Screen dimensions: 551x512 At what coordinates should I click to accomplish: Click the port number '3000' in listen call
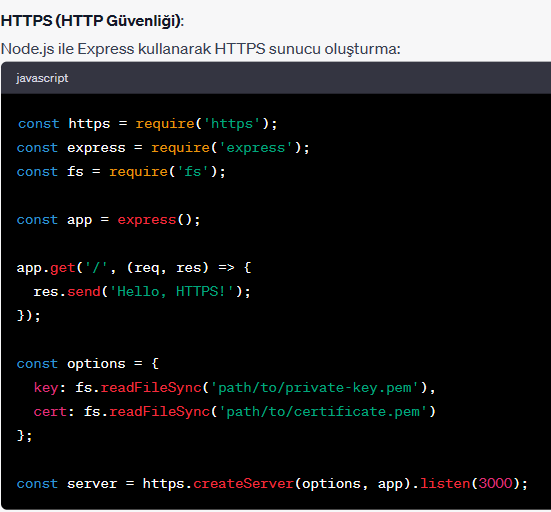(495, 484)
